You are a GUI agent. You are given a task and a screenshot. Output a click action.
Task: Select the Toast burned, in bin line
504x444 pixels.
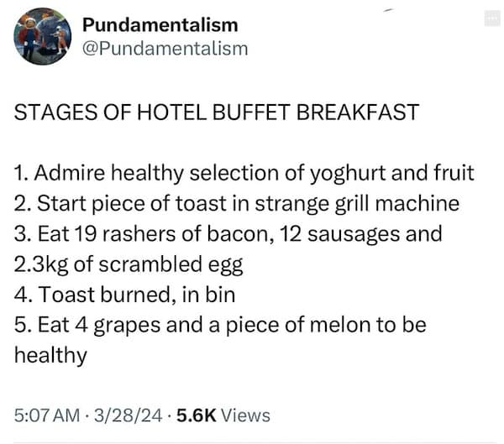[124, 295]
